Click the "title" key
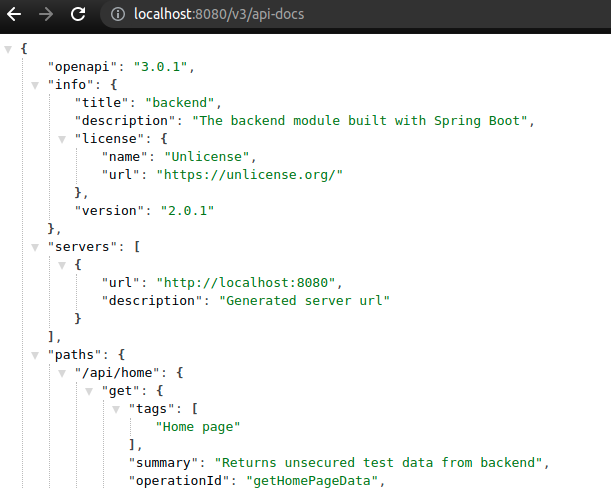 pos(102,102)
